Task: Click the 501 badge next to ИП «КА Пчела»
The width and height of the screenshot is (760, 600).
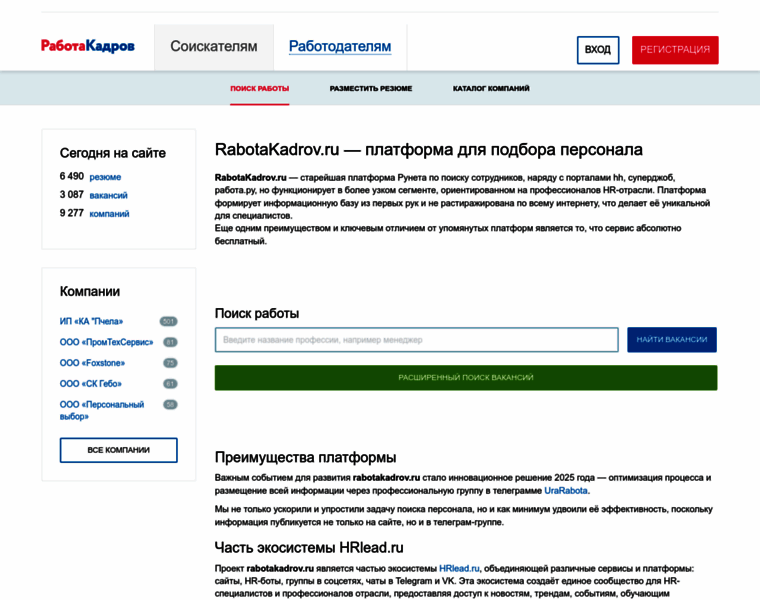Action: [x=168, y=321]
